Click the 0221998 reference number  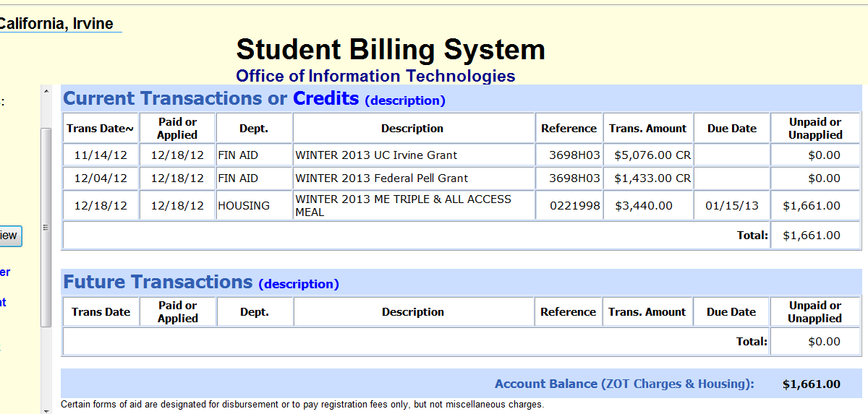point(574,206)
